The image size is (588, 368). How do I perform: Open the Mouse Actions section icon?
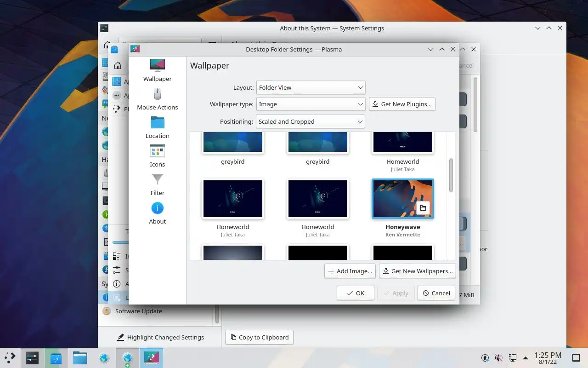pos(157,94)
